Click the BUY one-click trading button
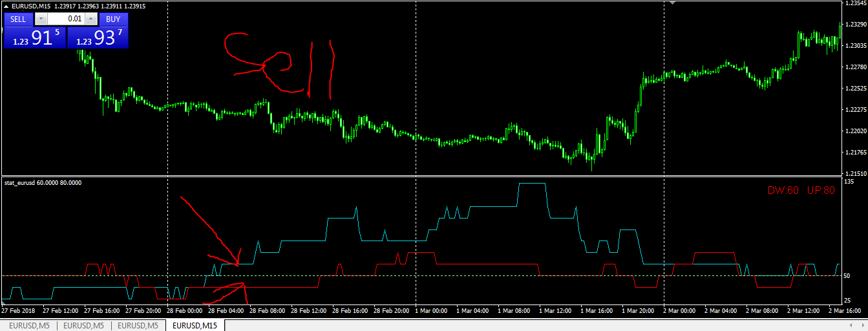This screenshot has width=868, height=331. pyautogui.click(x=113, y=19)
